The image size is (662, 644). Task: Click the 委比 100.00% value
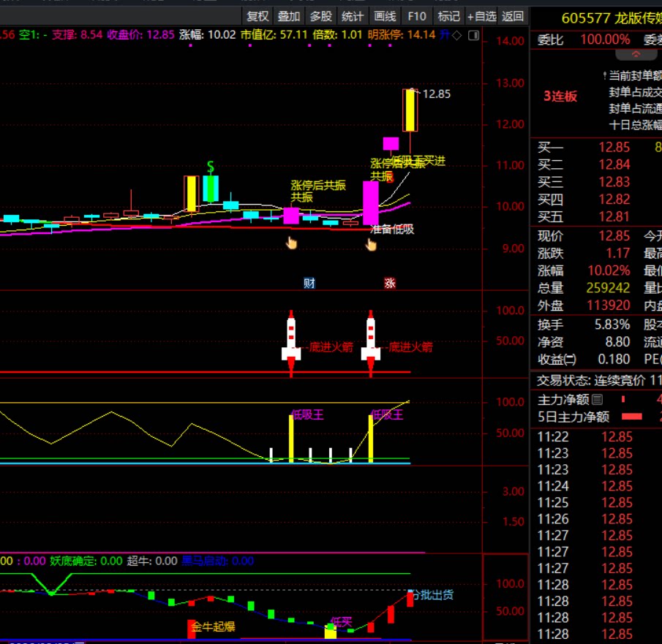coord(605,39)
